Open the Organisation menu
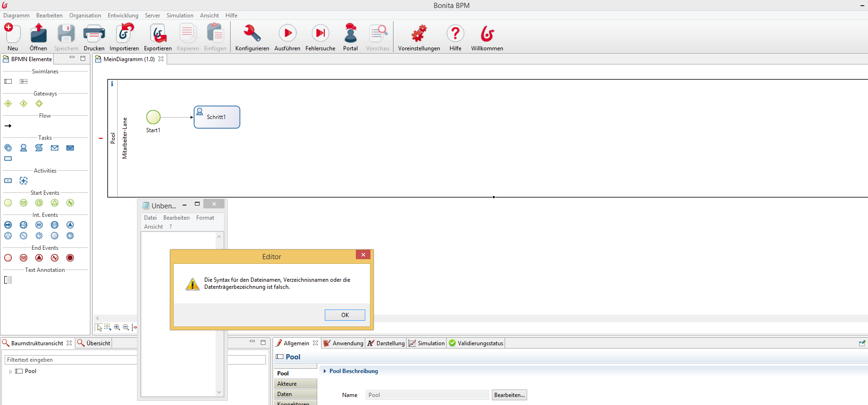 tap(85, 16)
